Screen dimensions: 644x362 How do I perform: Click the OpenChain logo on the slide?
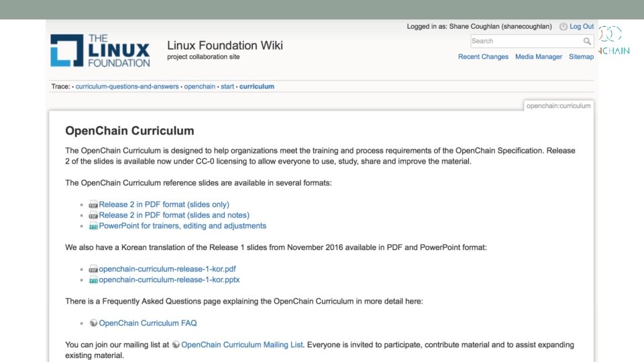[x=614, y=41]
